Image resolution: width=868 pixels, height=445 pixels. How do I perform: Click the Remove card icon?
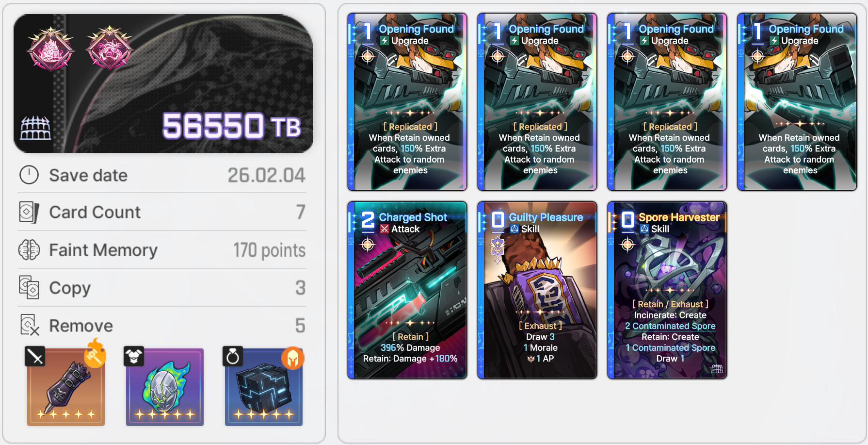coord(29,325)
